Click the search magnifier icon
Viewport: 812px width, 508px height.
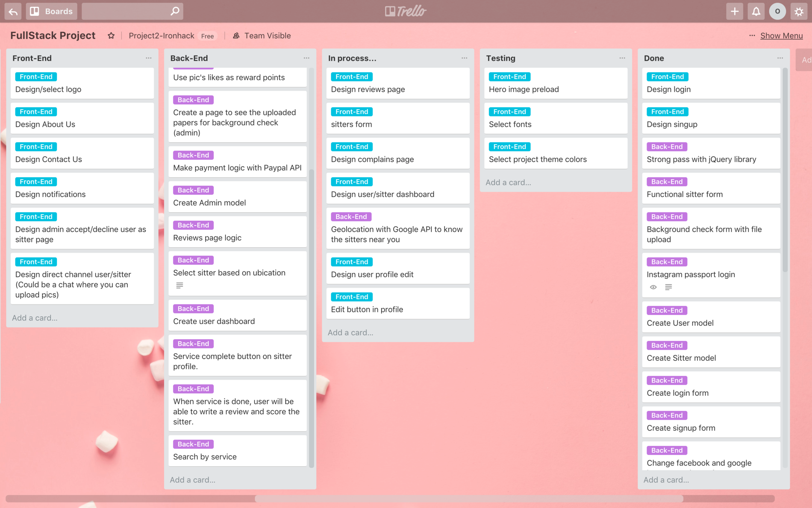click(174, 11)
